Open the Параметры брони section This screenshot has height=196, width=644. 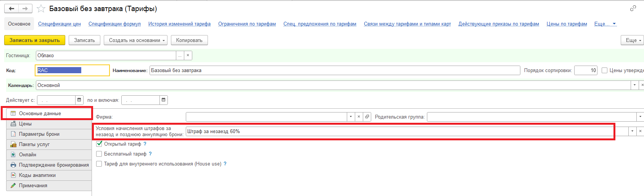pyautogui.click(x=49, y=134)
